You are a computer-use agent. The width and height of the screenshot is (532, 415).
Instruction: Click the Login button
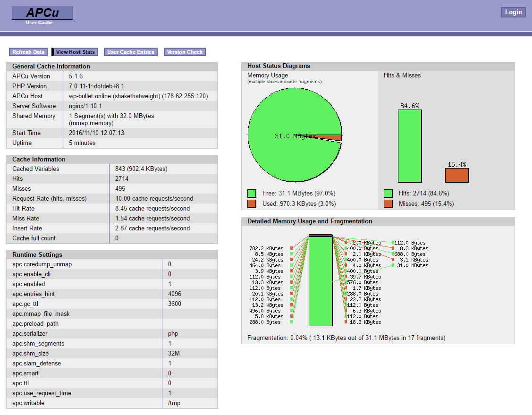point(513,12)
